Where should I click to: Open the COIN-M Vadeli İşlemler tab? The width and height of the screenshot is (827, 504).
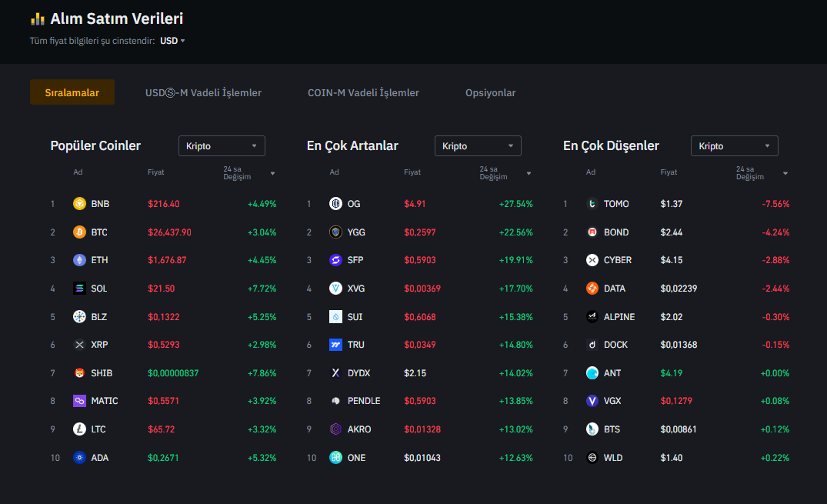click(363, 92)
